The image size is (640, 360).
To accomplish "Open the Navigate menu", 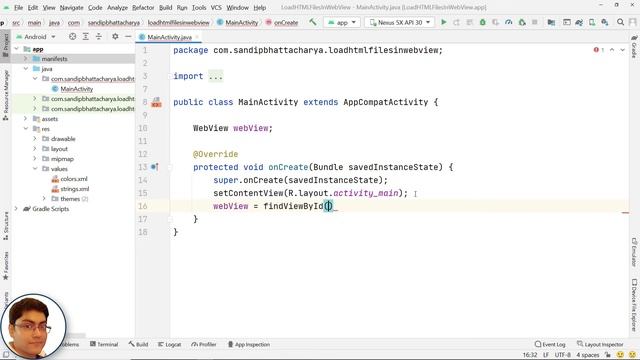I will 71,7.
